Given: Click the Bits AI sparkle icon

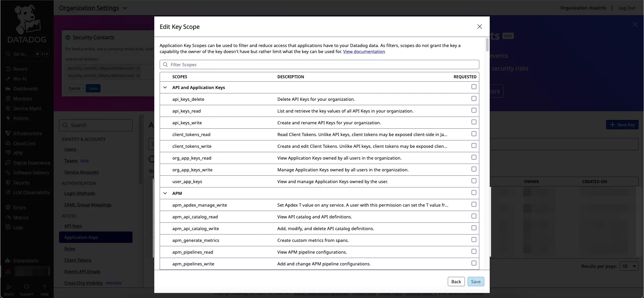Looking at the screenshot, I should 8,79.
